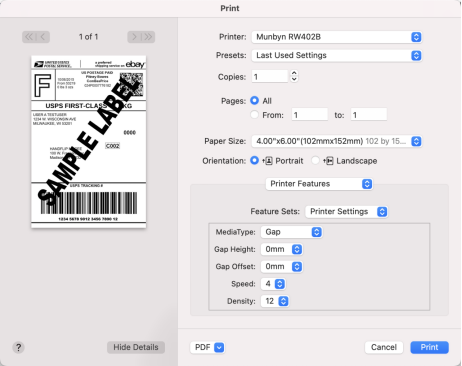Image resolution: width=462 pixels, height=366 pixels.
Task: Open the Feature Sets dropdown
Action: (x=347, y=212)
